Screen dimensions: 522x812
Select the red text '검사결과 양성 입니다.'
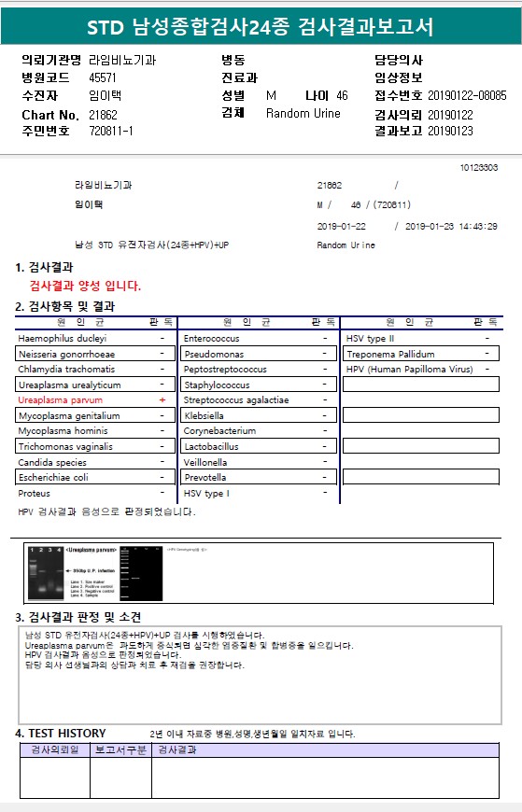pos(85,286)
